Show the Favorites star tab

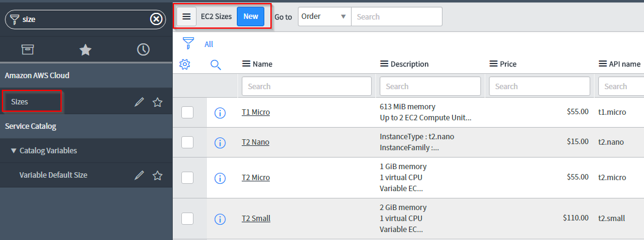click(x=85, y=49)
